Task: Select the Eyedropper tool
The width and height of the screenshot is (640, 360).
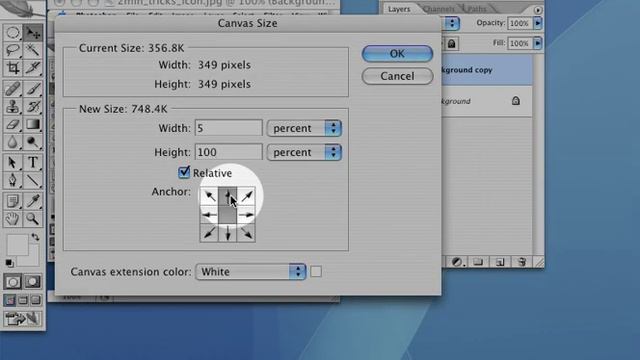Action: tap(33, 201)
